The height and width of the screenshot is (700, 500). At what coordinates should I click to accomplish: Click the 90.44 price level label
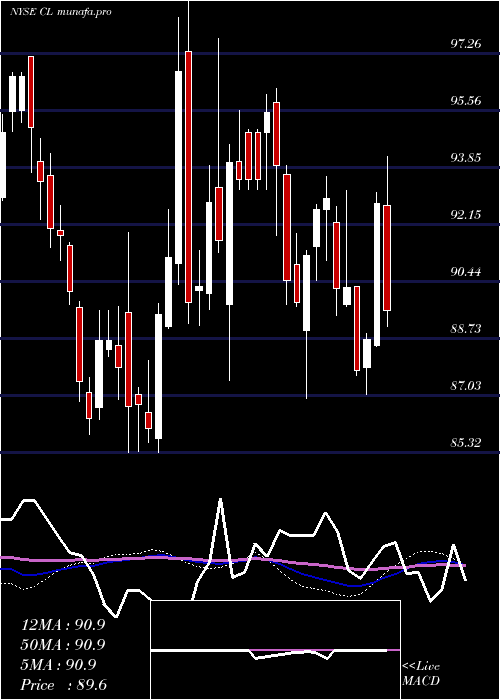[x=467, y=271]
